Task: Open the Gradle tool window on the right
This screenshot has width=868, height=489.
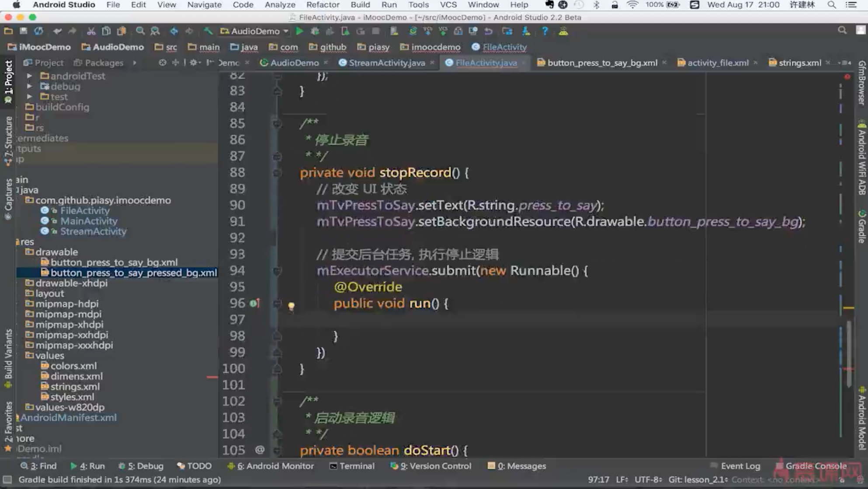Action: point(861,227)
